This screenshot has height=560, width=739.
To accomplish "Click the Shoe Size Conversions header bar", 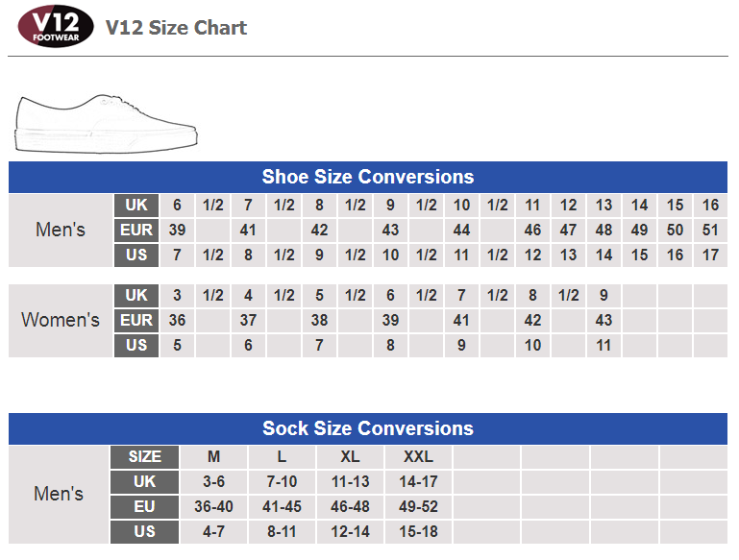I will coord(368,177).
